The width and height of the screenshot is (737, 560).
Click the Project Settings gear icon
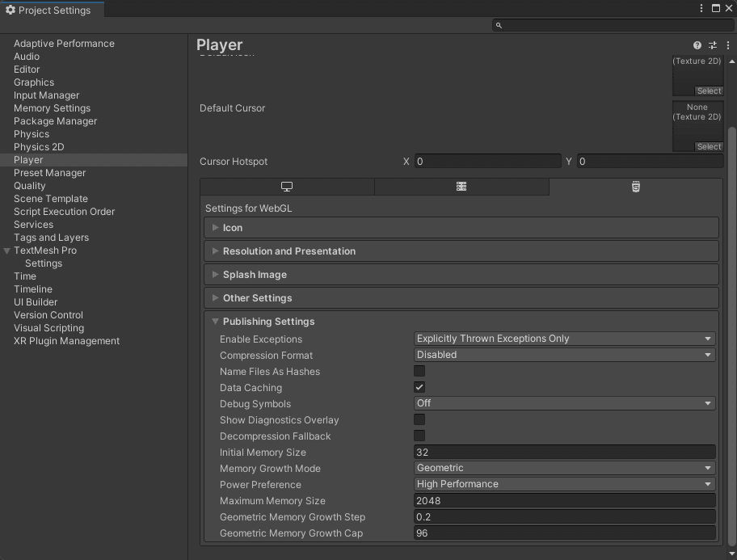(11, 10)
